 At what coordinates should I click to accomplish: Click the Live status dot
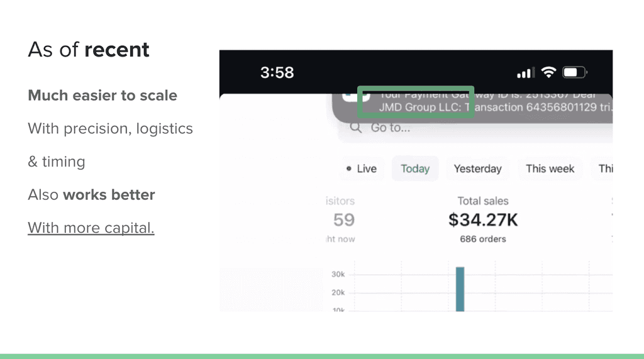point(348,168)
